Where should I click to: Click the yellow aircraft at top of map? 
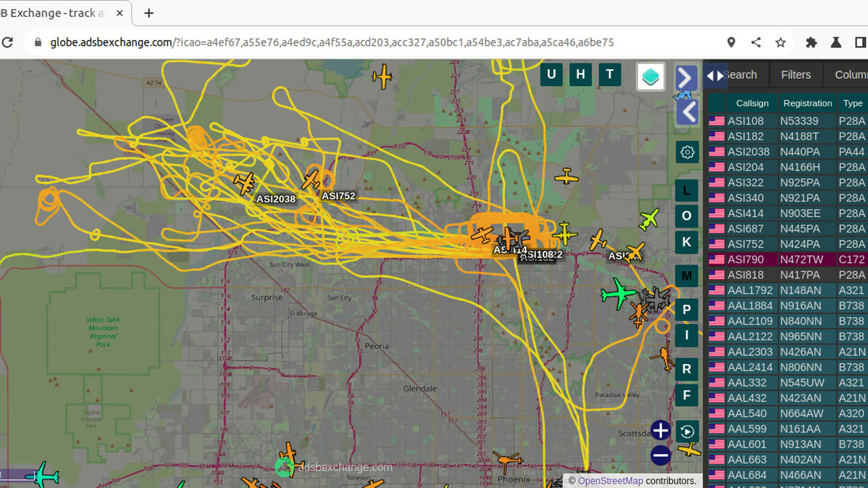[x=382, y=77]
